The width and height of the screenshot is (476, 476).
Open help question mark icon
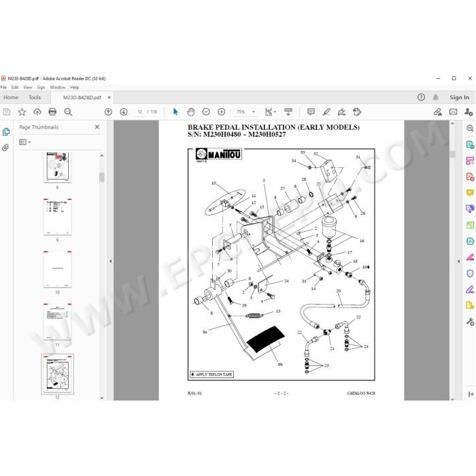pos(421,97)
